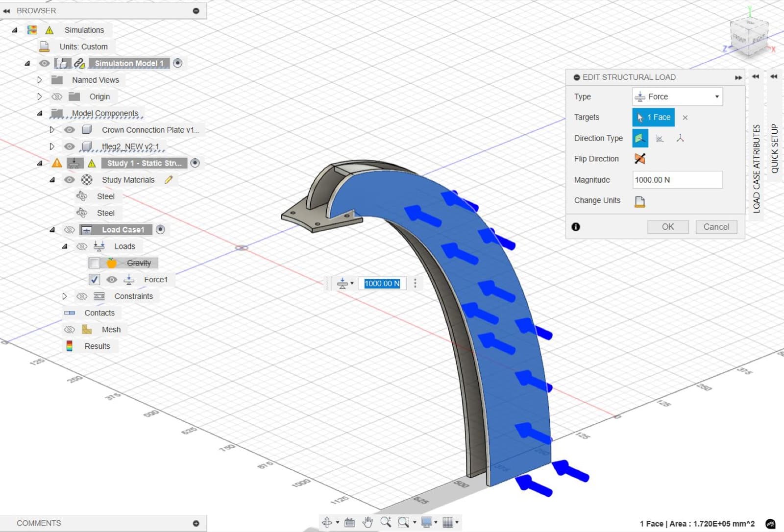Select the Pan hand tool

(x=367, y=522)
